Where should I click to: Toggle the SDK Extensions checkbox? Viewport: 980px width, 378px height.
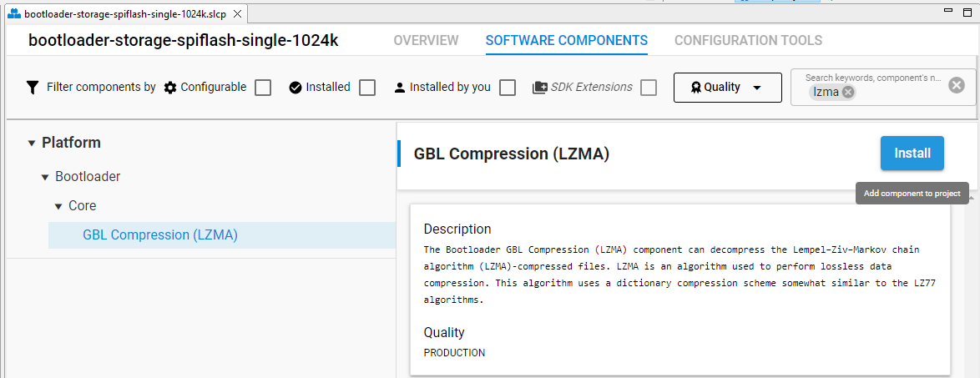tap(649, 88)
